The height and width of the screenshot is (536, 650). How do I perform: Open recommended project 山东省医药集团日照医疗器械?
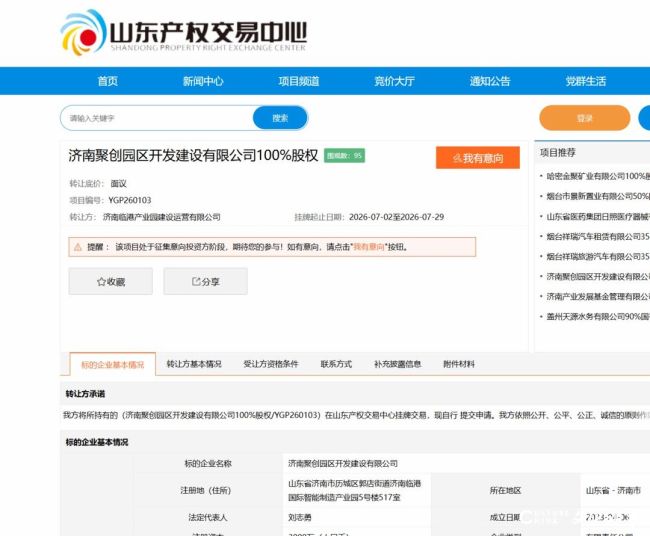[598, 216]
